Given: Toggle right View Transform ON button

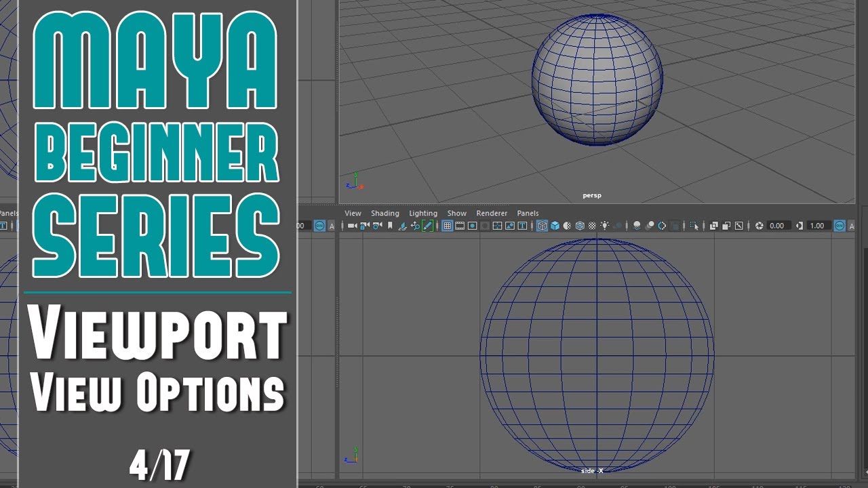Looking at the screenshot, I should coord(840,226).
